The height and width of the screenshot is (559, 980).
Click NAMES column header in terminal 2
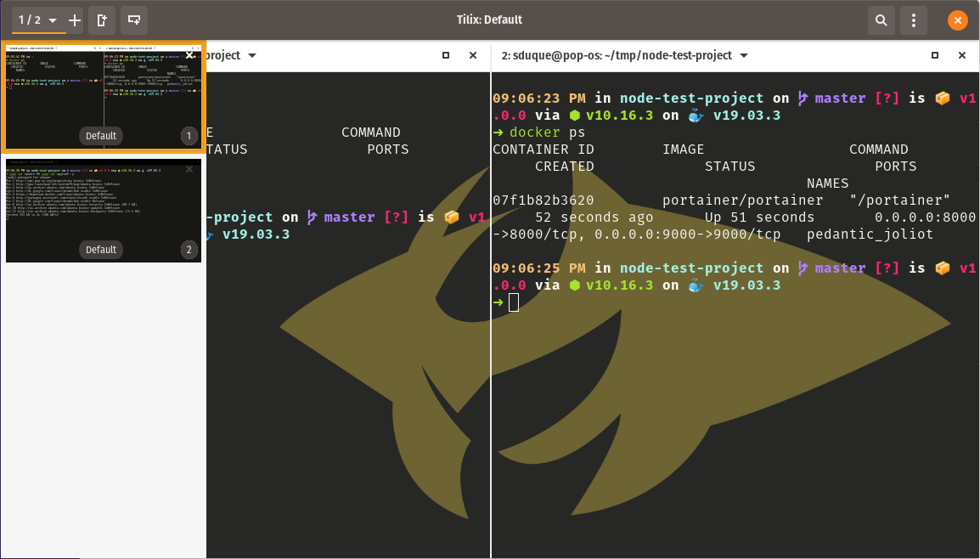click(827, 184)
